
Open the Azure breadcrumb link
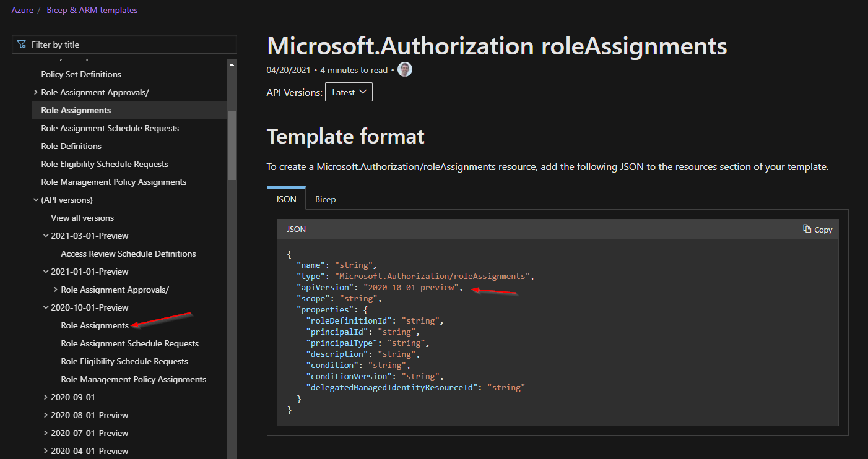pyautogui.click(x=22, y=10)
